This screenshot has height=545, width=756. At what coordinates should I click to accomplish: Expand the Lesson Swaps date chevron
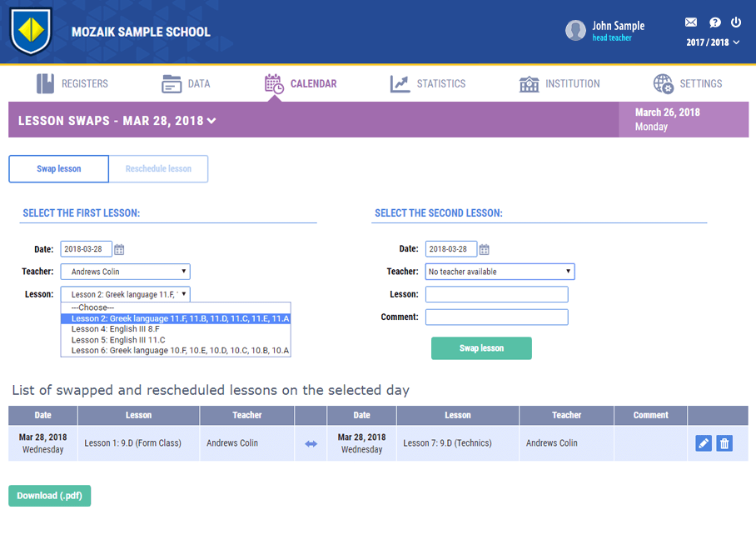point(212,121)
